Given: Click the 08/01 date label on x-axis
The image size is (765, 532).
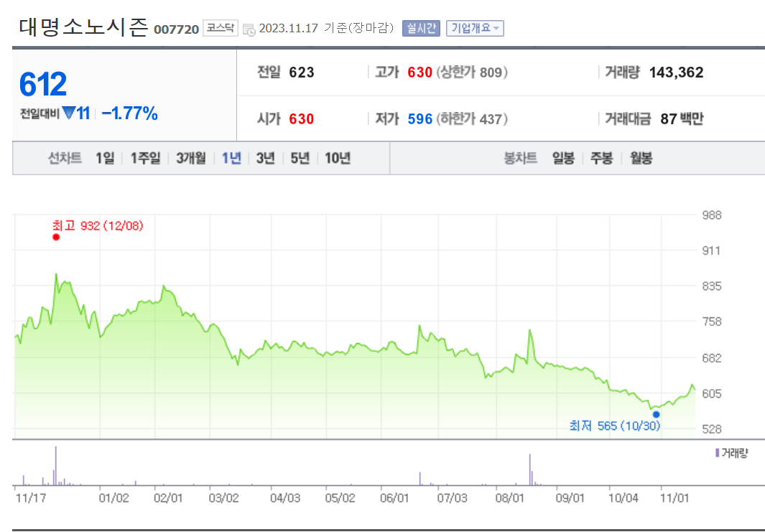Looking at the screenshot, I should pos(510,498).
